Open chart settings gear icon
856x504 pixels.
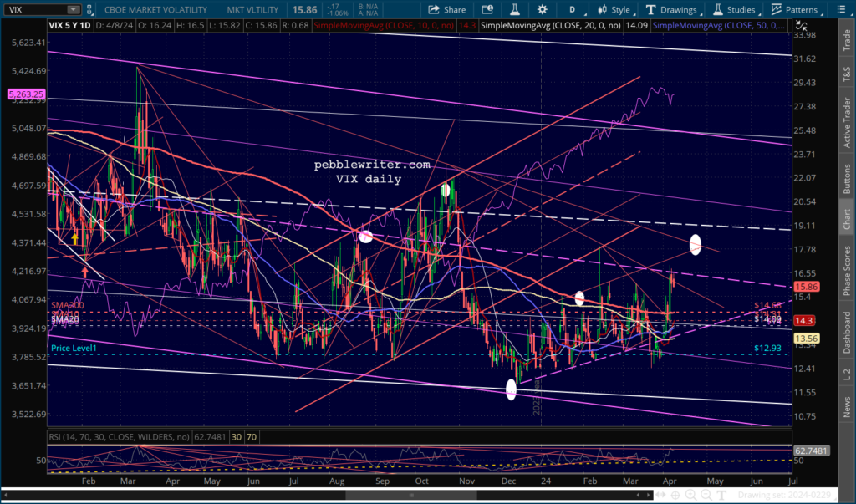(x=542, y=9)
